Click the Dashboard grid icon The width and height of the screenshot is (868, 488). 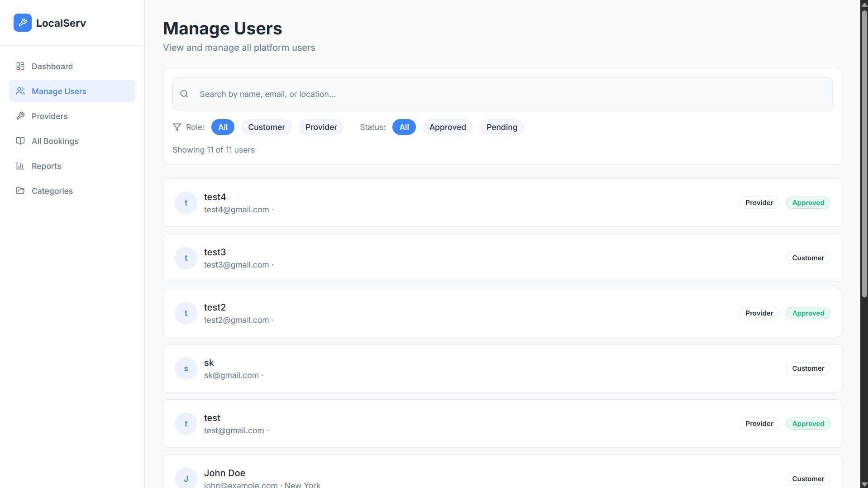pos(20,66)
